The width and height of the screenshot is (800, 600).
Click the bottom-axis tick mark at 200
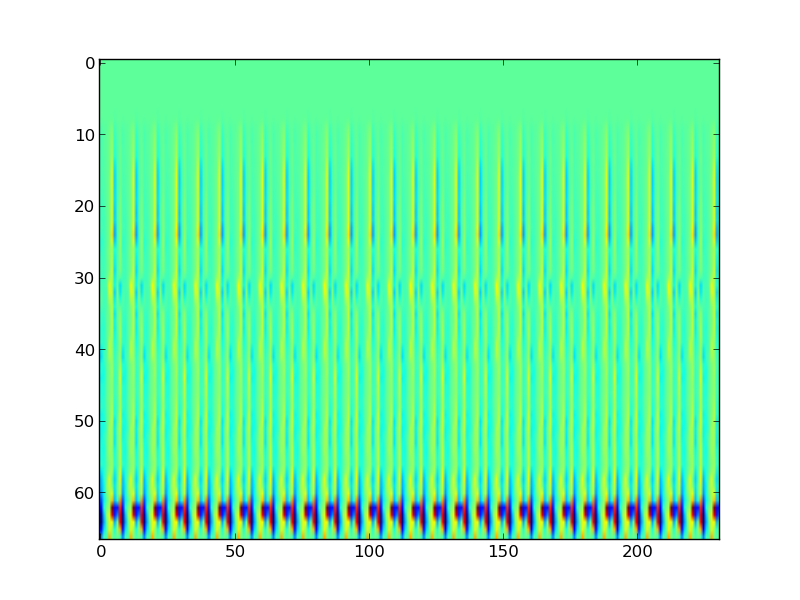637,537
